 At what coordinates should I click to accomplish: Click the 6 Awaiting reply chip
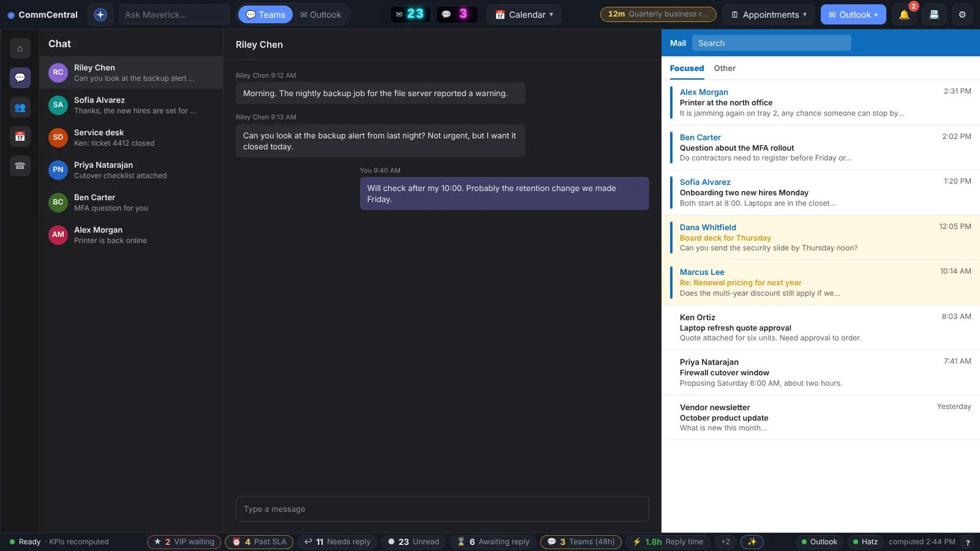coord(493,542)
